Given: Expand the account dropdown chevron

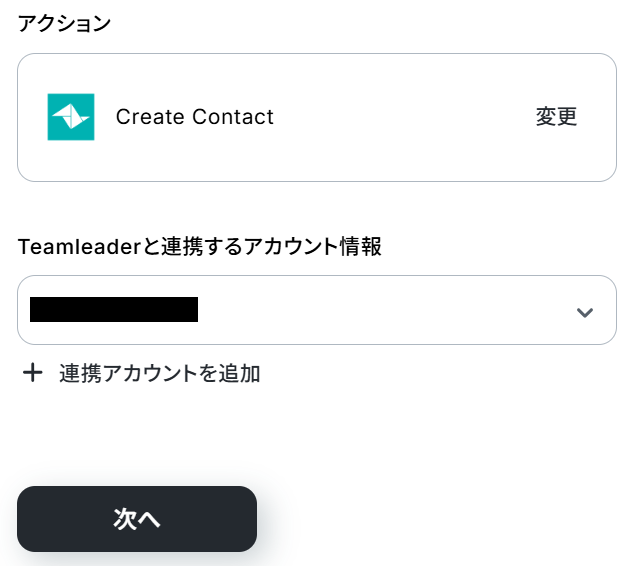Looking at the screenshot, I should [x=585, y=312].
